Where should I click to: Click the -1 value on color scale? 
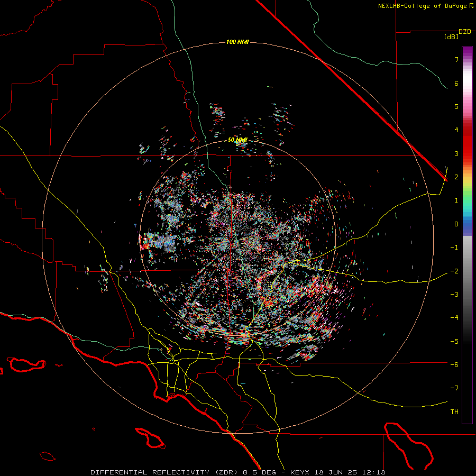454,248
